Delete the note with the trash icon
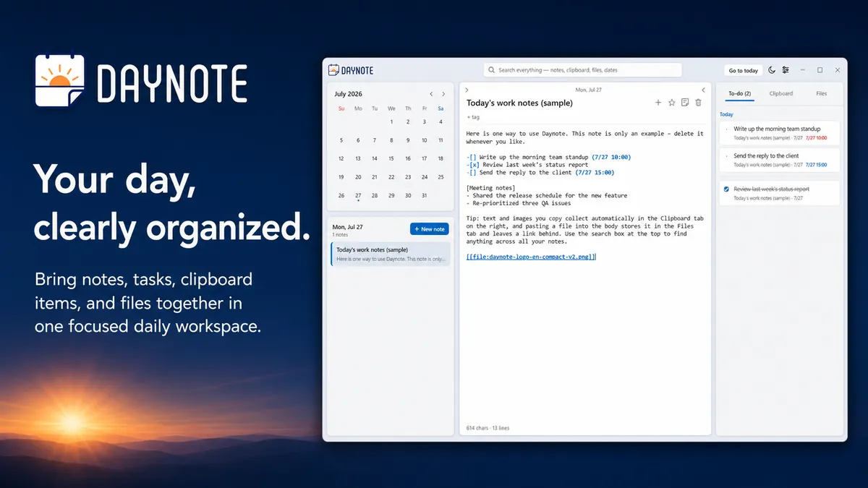 pos(698,103)
